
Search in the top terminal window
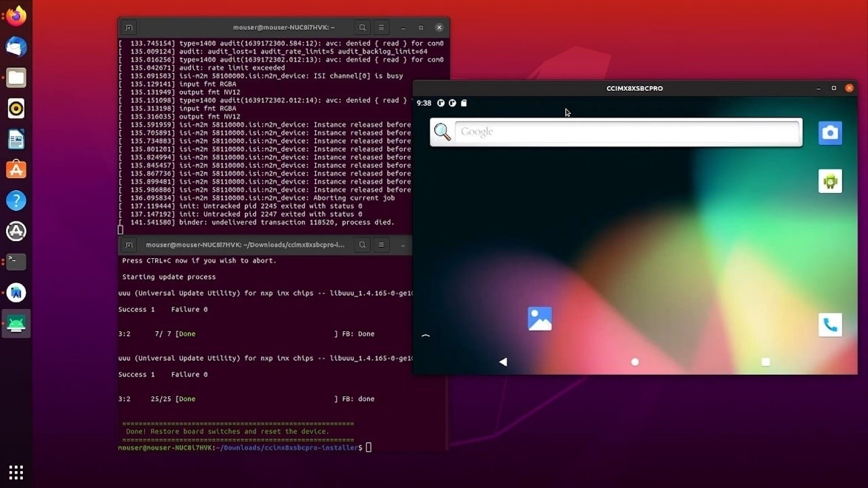click(x=362, y=27)
